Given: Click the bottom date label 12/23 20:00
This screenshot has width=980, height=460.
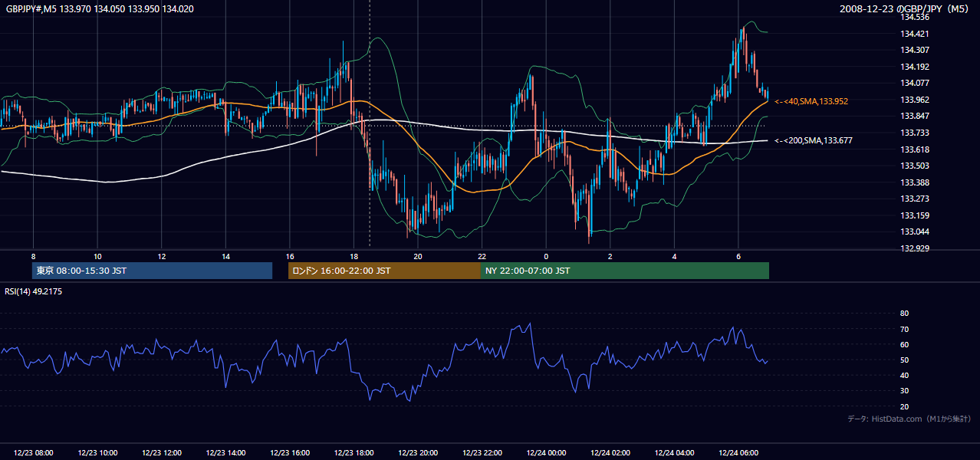Looking at the screenshot, I should coord(418,453).
